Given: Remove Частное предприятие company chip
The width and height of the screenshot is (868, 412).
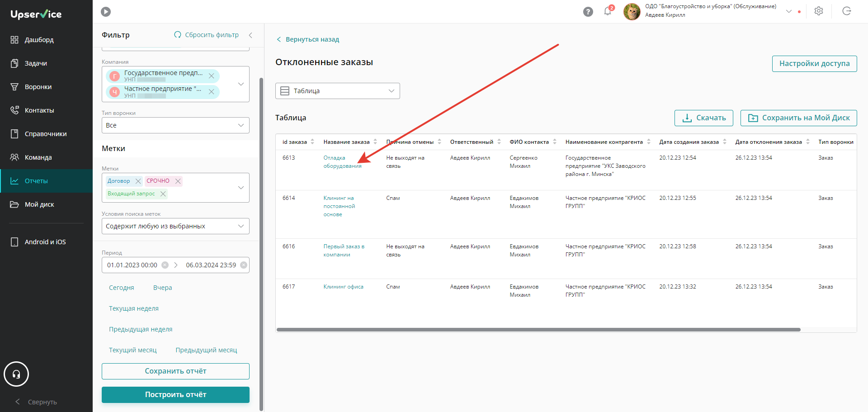Looking at the screenshot, I should pos(211,92).
